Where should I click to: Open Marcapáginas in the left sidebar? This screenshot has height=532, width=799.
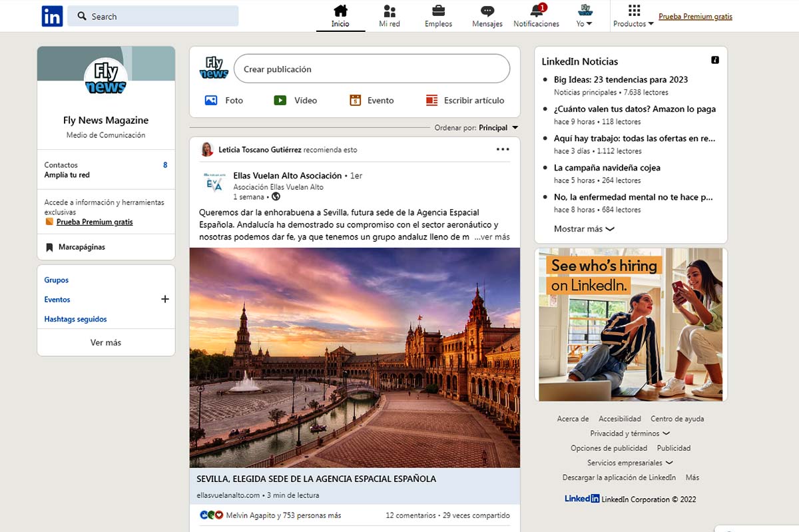pyautogui.click(x=81, y=247)
